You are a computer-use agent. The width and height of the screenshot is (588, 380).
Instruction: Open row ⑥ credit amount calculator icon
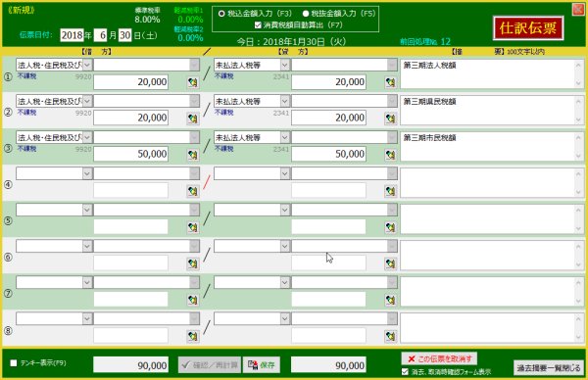390,263
